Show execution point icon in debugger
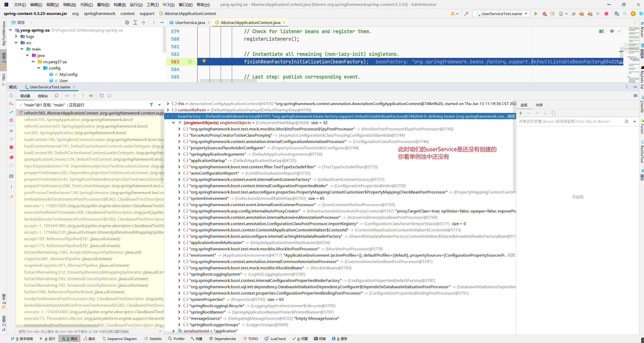The image size is (644, 343). 56,96
